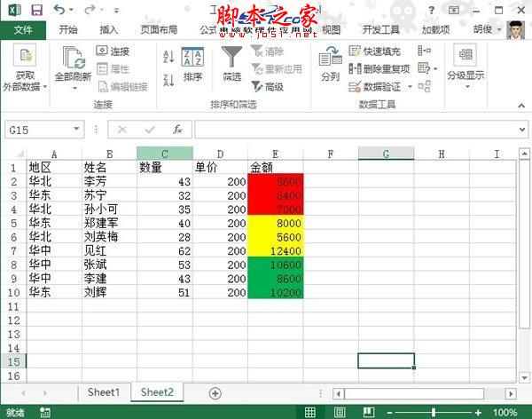The width and height of the screenshot is (532, 419).
Task: Switch to Page Break Preview icon
Action: tap(369, 412)
